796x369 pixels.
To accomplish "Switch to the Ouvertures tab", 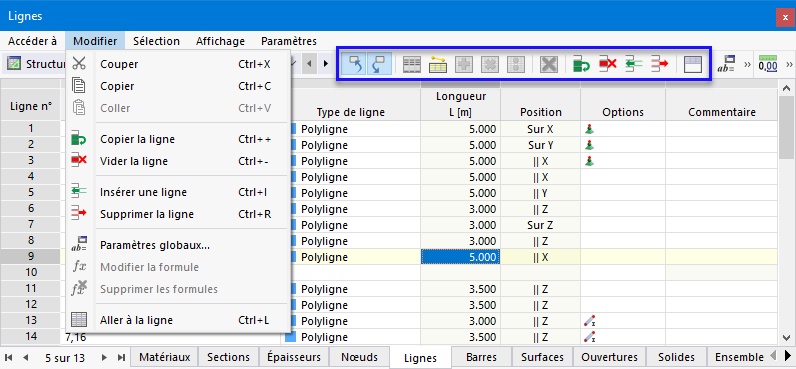I will (x=609, y=357).
